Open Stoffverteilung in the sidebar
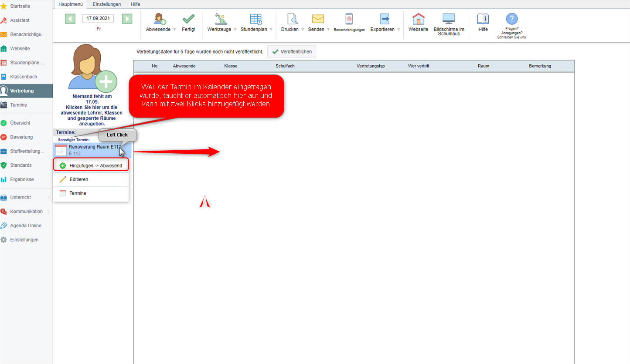This screenshot has height=364, width=630. 26,151
